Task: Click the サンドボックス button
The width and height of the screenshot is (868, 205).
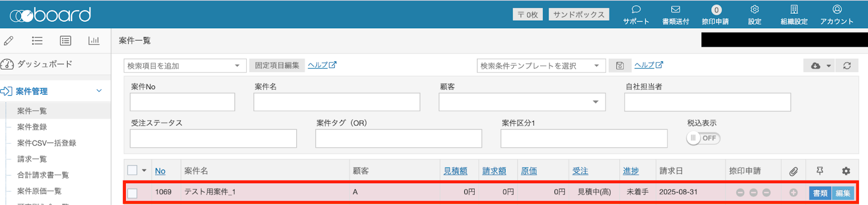Action: click(x=579, y=15)
